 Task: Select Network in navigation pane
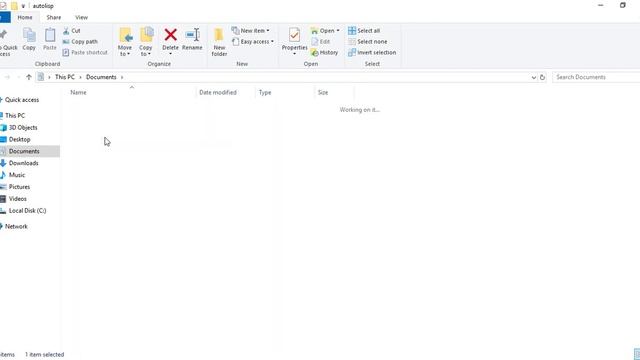[16, 227]
